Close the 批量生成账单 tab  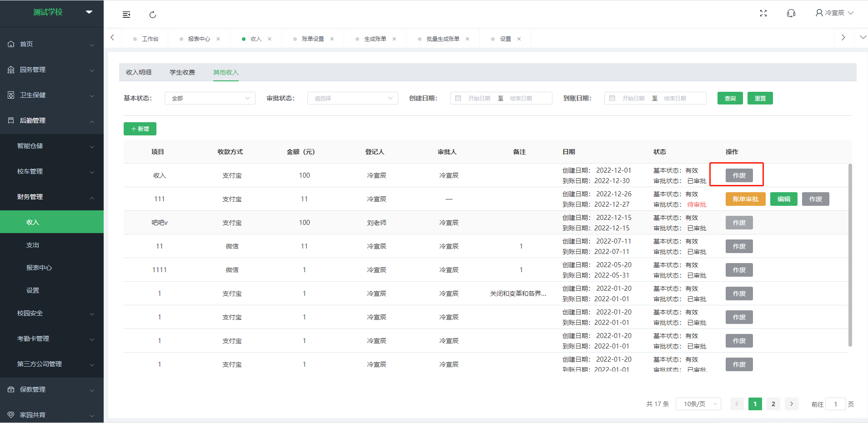(x=467, y=39)
